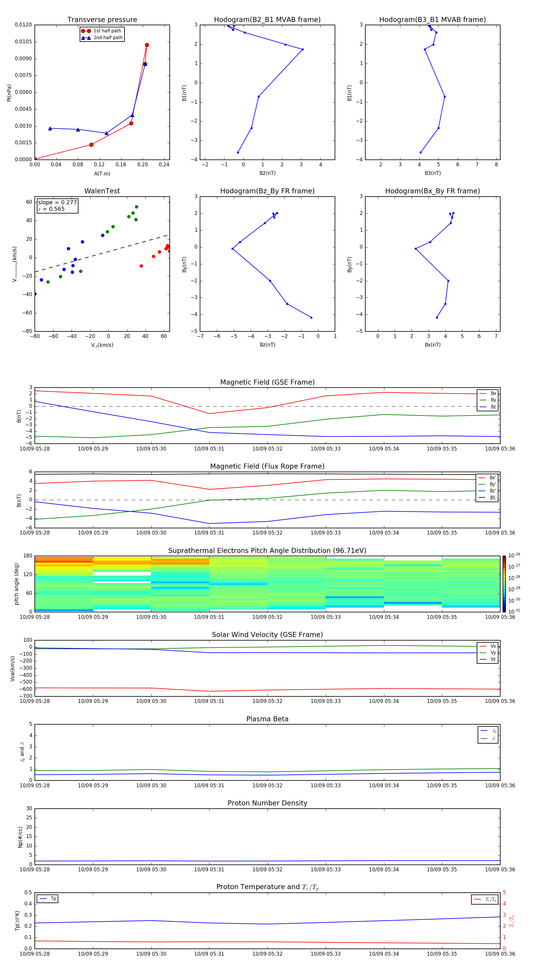Click the 'pitch angle (deg)' axis label
Viewport: 535px width, 980px height.
[x=16, y=584]
